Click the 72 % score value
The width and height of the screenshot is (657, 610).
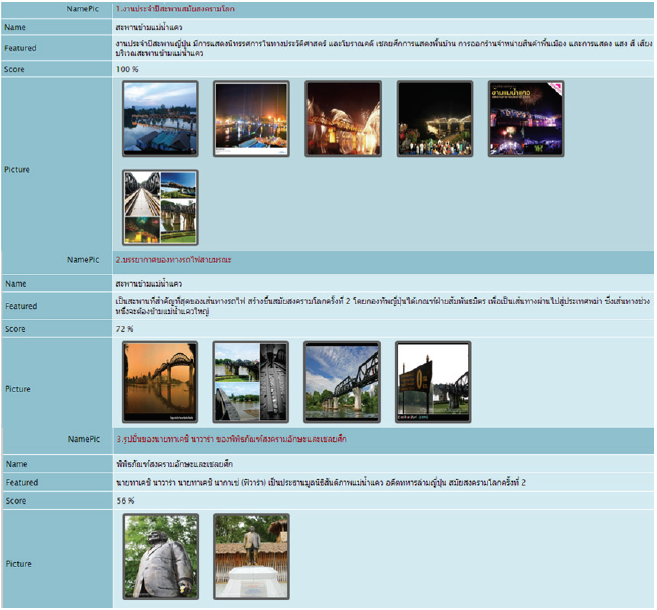pos(125,328)
